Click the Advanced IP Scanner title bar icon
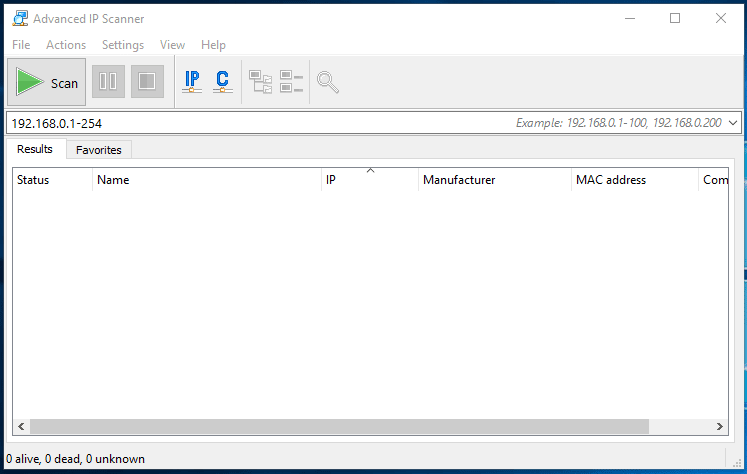Image resolution: width=747 pixels, height=474 pixels. 19,18
